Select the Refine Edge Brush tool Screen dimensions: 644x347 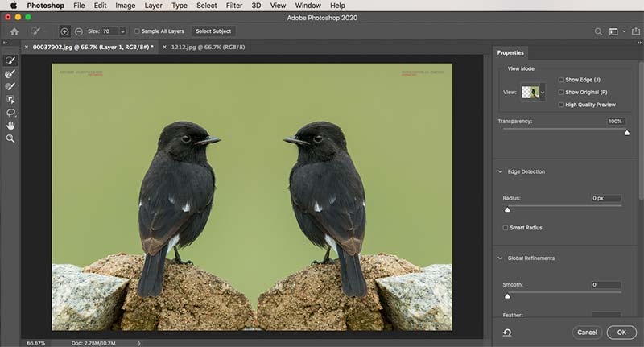10,73
